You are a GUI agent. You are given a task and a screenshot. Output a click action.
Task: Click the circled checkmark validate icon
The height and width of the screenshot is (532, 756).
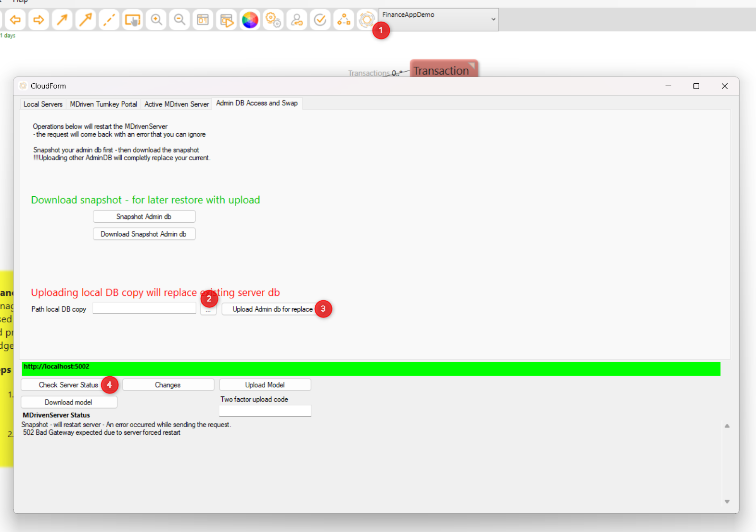tap(320, 20)
